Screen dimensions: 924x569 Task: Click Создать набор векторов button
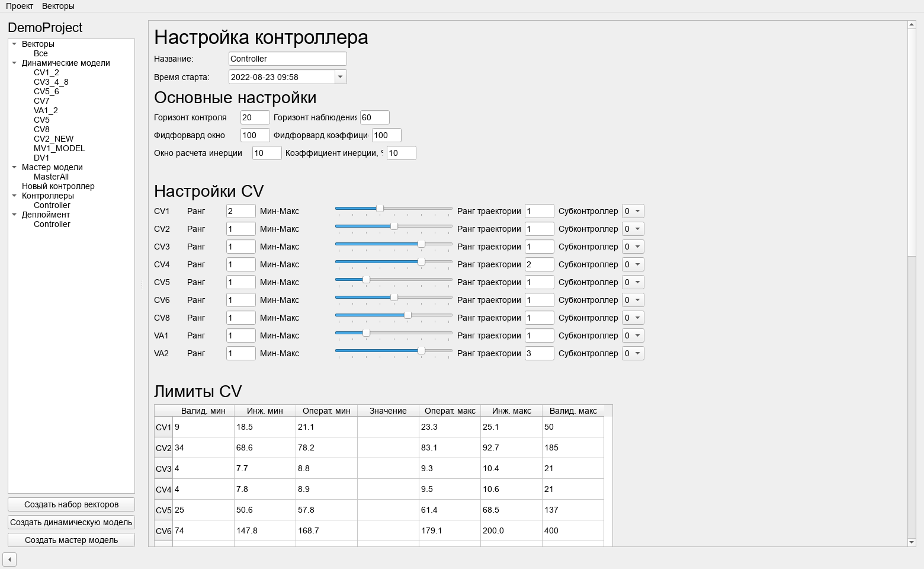[x=71, y=504]
